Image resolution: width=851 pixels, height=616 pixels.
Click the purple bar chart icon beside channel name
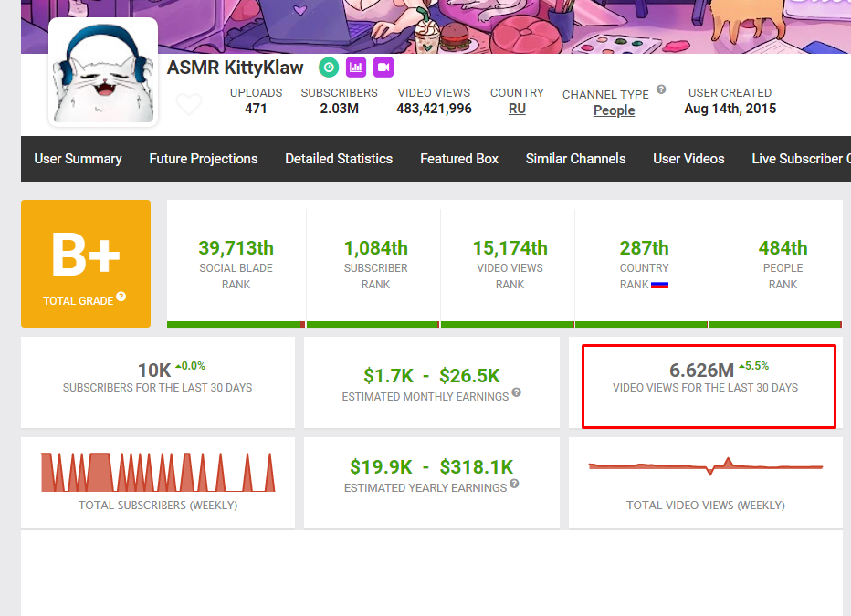pos(356,68)
